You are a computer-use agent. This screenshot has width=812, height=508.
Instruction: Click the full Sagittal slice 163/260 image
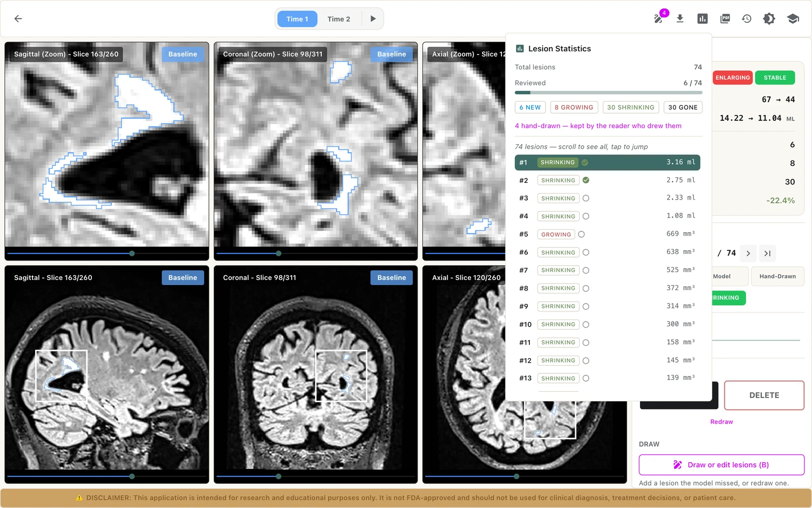[x=107, y=374]
